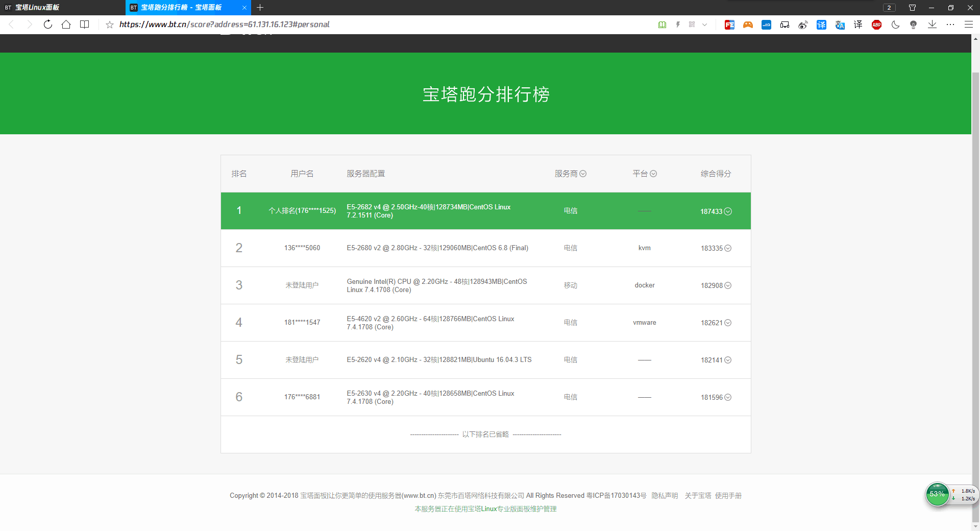Click the E5-2680 v2 server configuration text
The height and width of the screenshot is (531, 980).
point(437,248)
